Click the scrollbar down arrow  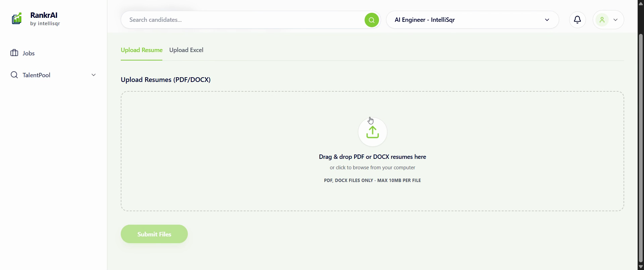(640, 266)
